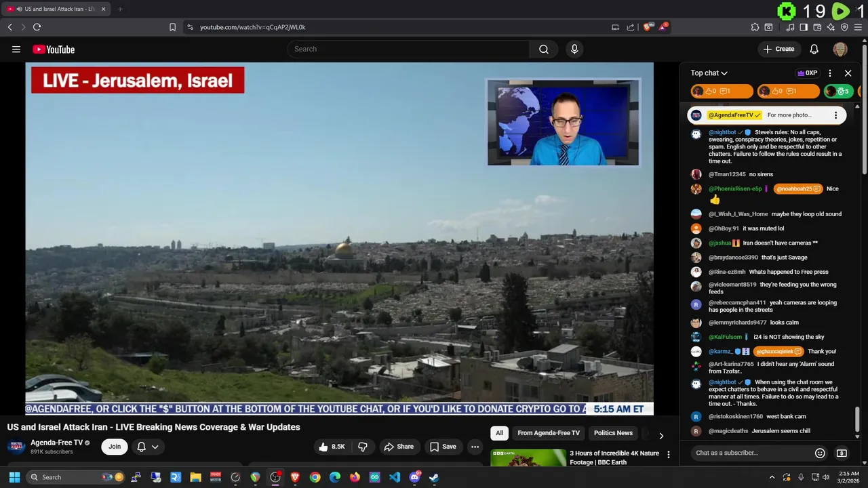Save the video with the Save button
Image resolution: width=868 pixels, height=488 pixels.
(x=443, y=447)
